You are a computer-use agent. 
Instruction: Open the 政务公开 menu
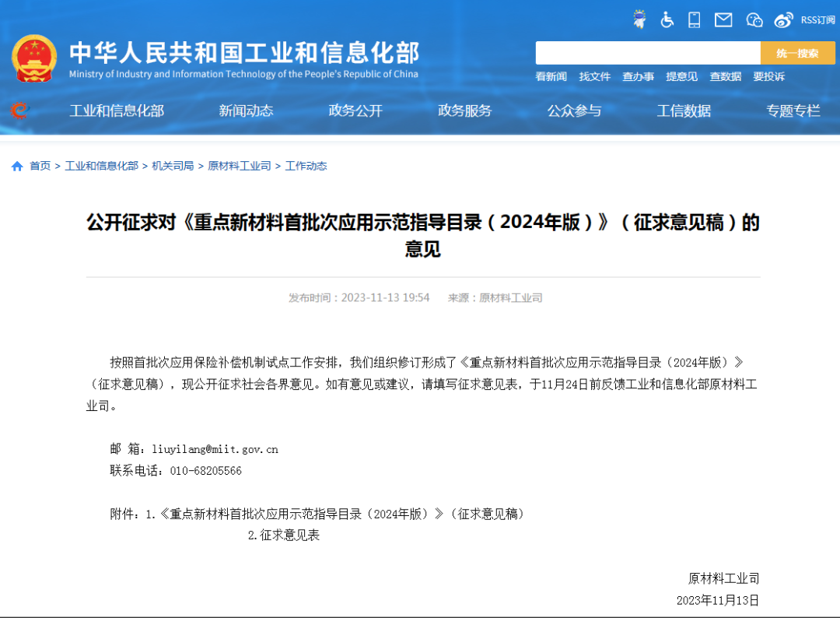[355, 111]
